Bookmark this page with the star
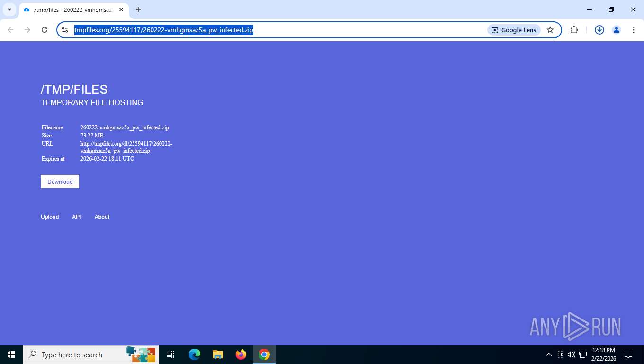This screenshot has width=644, height=364. [x=550, y=30]
